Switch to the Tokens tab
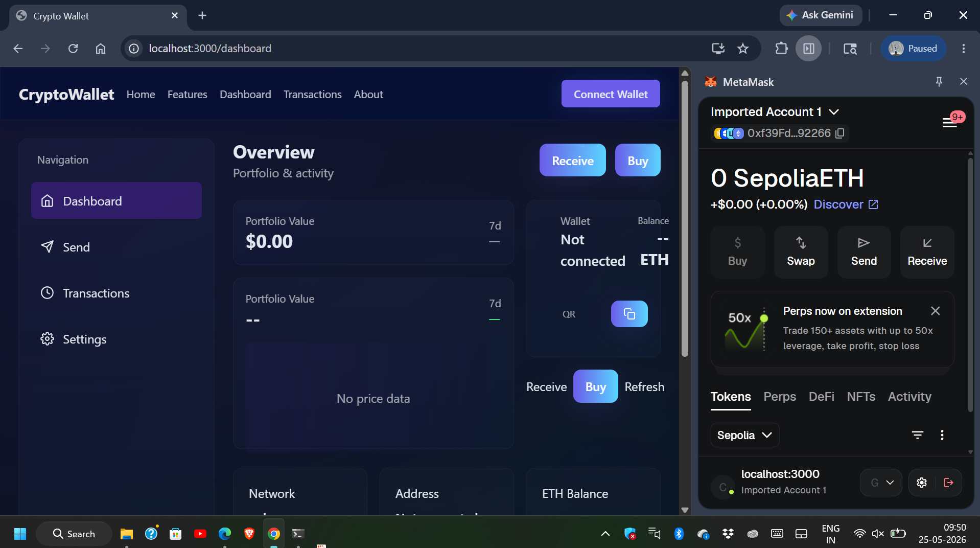 [731, 397]
